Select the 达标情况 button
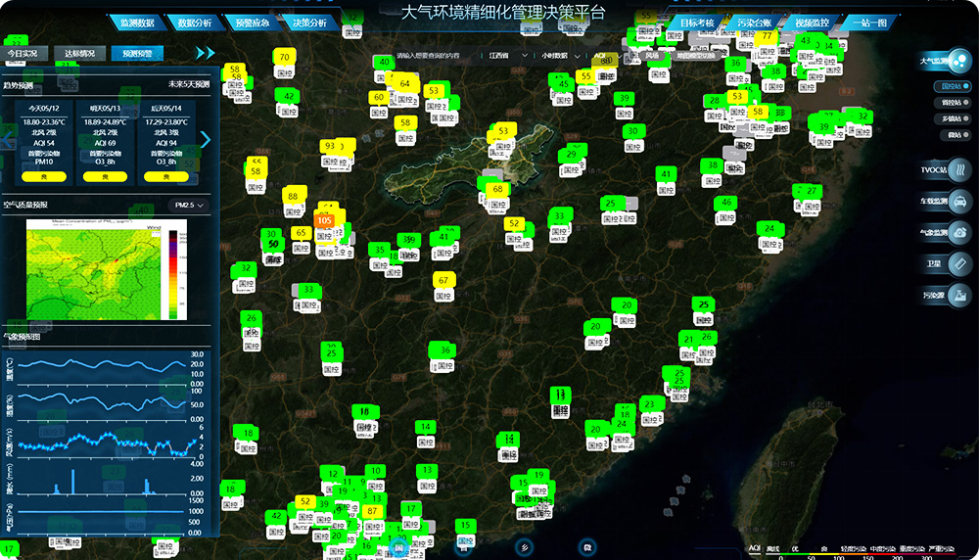 coord(80,53)
